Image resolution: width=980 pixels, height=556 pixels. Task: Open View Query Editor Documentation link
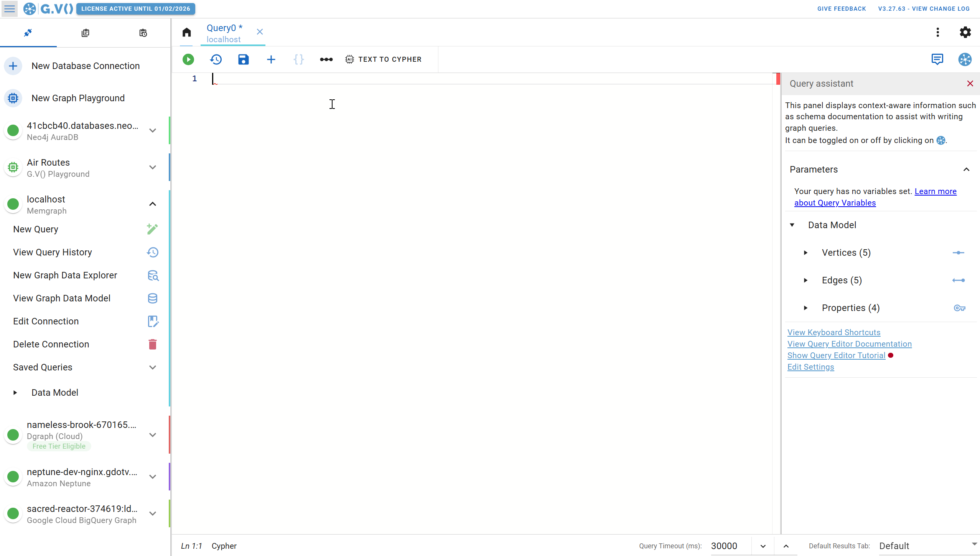[850, 344]
